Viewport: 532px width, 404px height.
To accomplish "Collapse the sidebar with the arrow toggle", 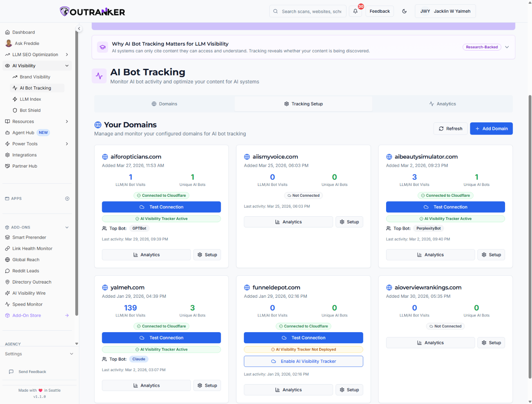I will click(x=79, y=28).
